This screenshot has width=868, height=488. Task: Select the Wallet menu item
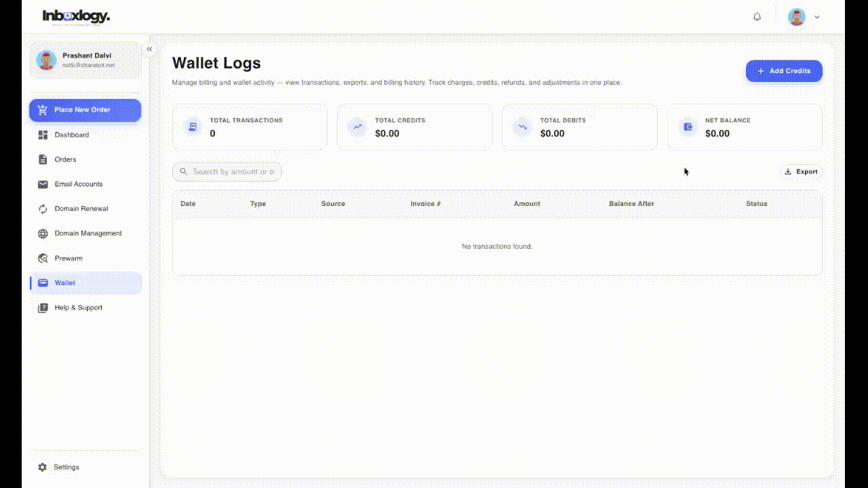[85, 283]
